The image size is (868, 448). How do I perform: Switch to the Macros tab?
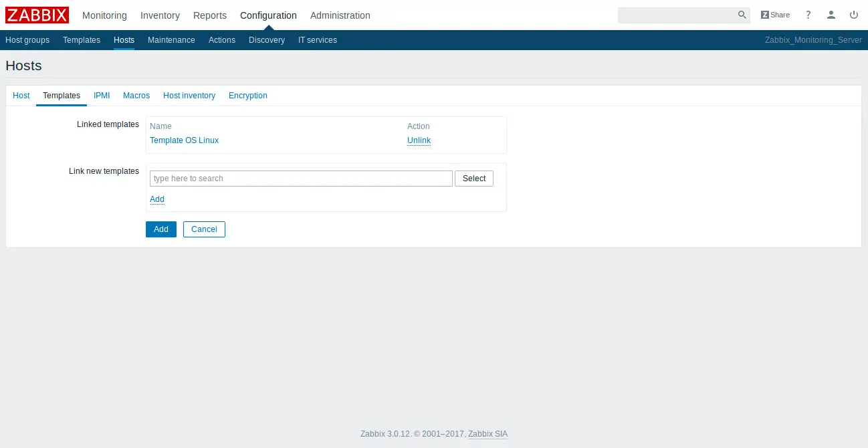[136, 96]
